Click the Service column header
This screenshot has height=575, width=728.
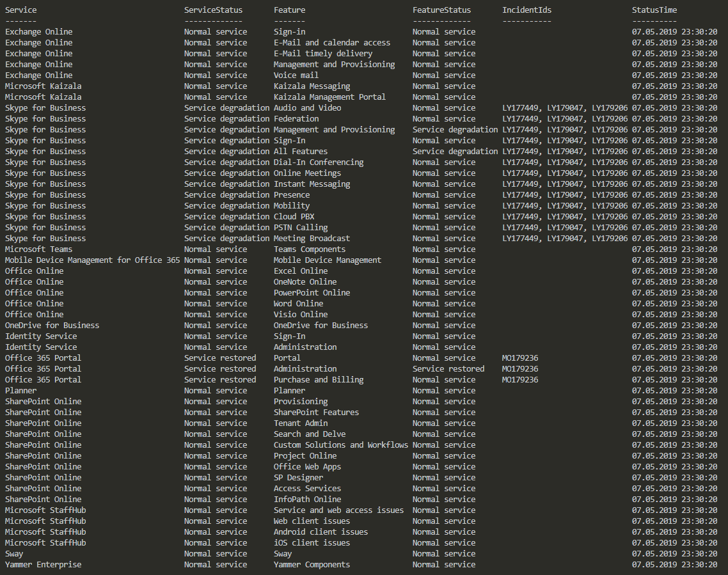(x=21, y=10)
